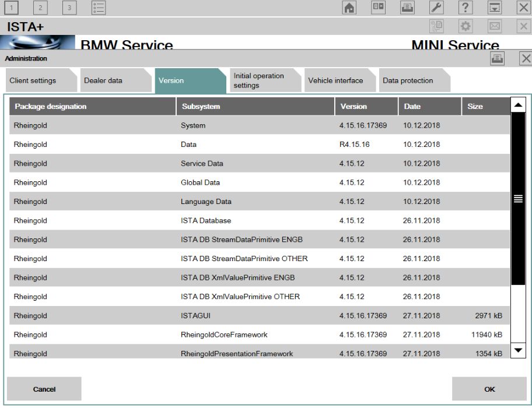Open the Data protection tab

[x=408, y=80]
